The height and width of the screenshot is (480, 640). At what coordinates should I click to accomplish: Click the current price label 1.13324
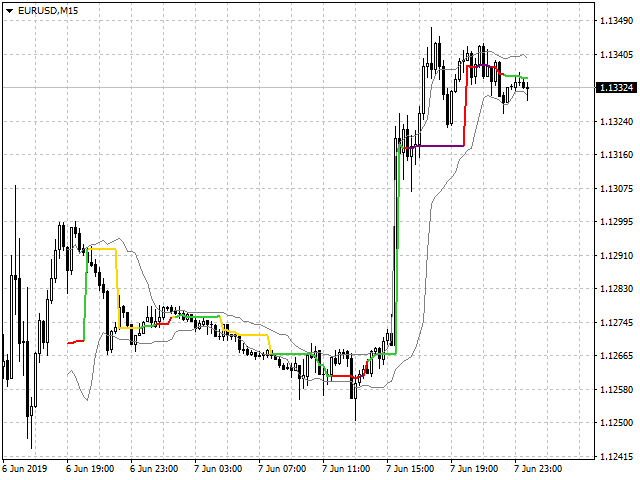point(616,87)
